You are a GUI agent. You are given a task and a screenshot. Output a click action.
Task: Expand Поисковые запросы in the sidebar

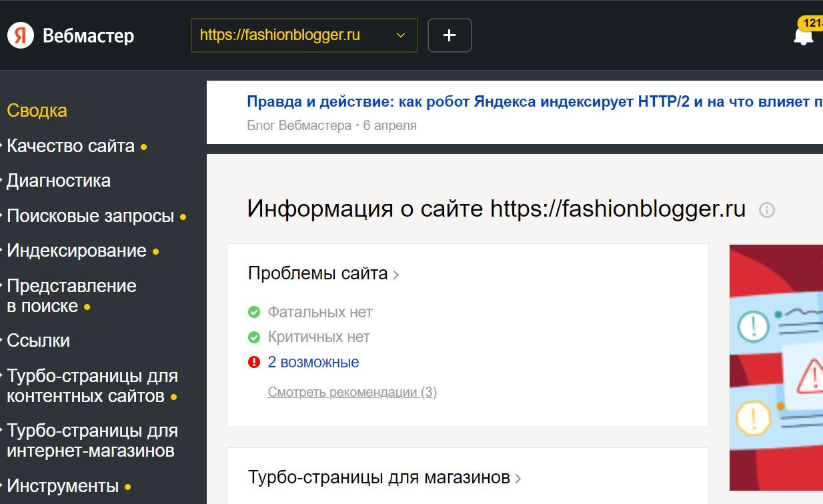[x=90, y=216]
